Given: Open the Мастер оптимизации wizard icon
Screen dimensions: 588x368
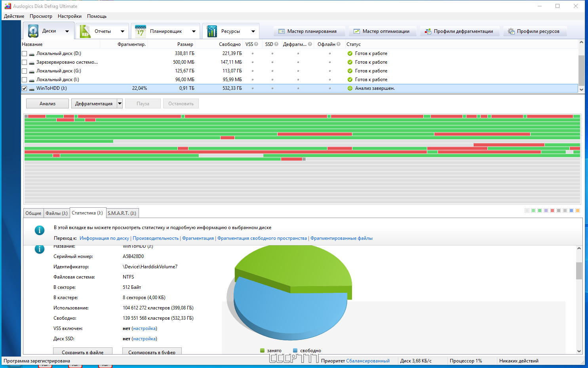Looking at the screenshot, I should 357,31.
